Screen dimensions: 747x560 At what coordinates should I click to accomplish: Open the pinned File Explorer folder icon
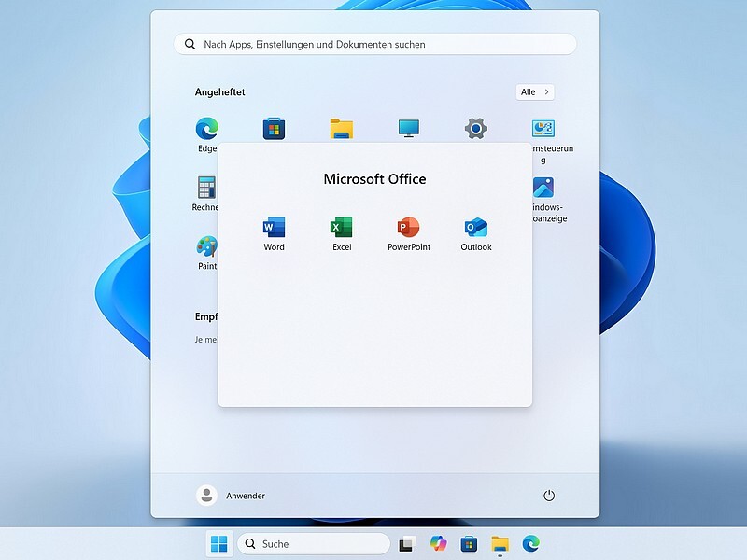pyautogui.click(x=342, y=129)
